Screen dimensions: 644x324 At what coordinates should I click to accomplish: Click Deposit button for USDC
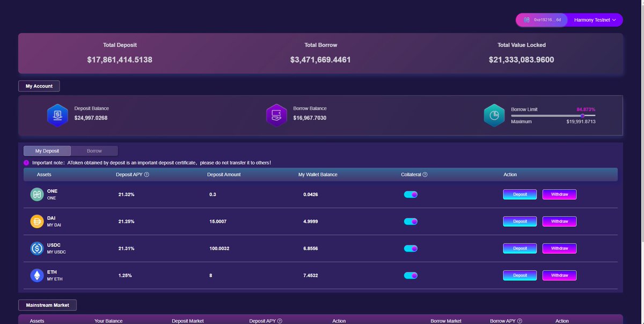(x=520, y=248)
